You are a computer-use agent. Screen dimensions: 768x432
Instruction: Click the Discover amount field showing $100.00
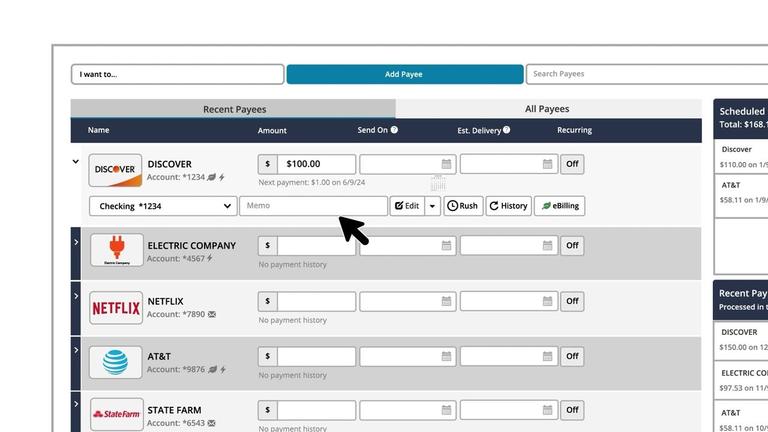(x=316, y=164)
